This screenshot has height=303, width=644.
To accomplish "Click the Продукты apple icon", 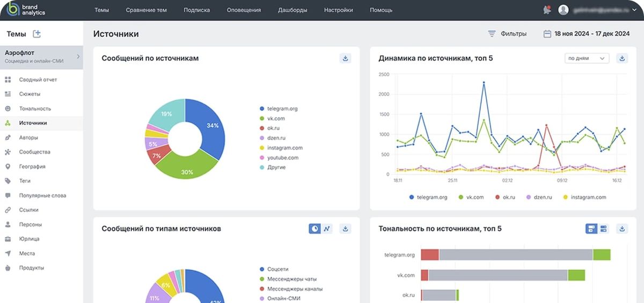I will point(8,268).
